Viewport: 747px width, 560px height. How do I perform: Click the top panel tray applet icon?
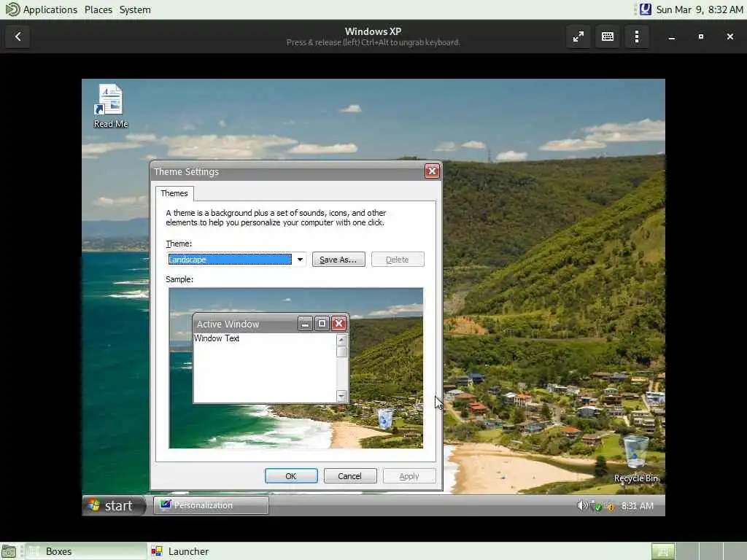click(x=645, y=9)
